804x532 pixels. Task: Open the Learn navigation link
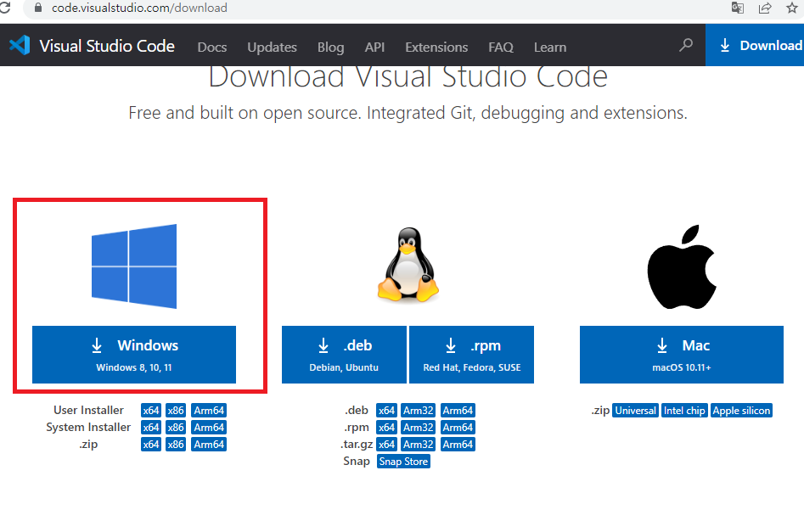(549, 48)
